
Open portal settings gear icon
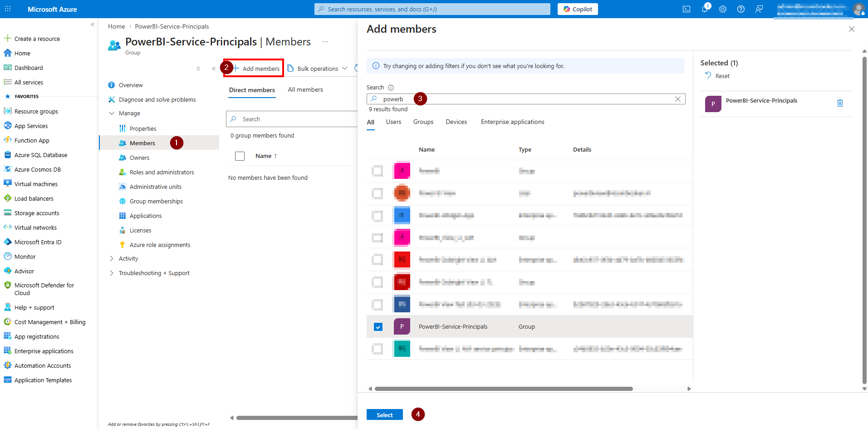tap(723, 9)
